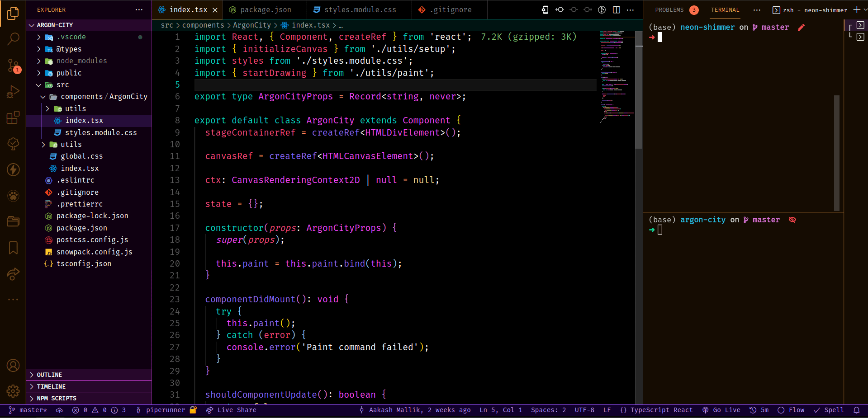
Task: Publish changes with cloud sync icon
Action: tap(59, 410)
